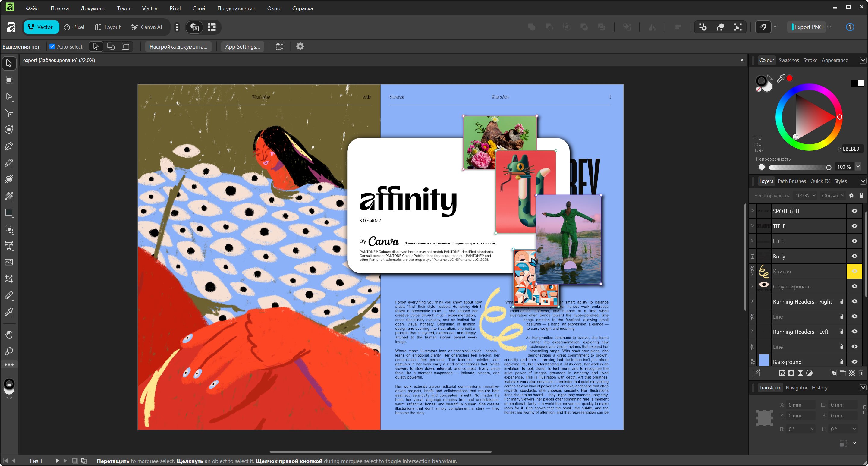Open the Слой menu

click(x=199, y=8)
